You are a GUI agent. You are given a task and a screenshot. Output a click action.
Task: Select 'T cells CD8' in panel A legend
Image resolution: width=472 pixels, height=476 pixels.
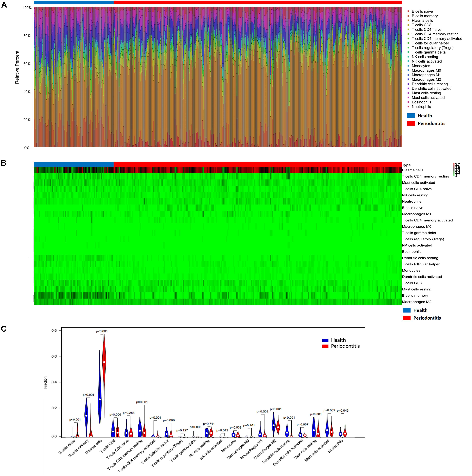click(421, 25)
